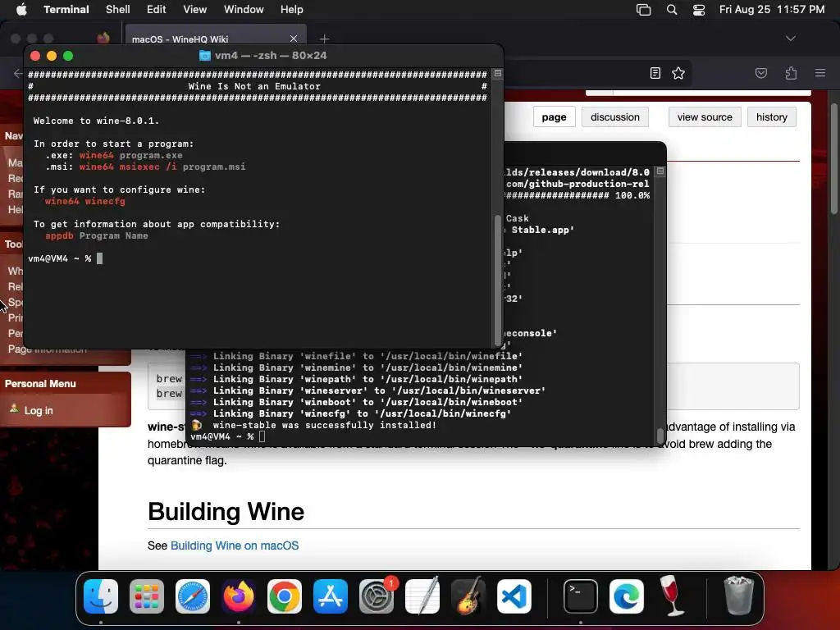
Task: Click the background Terminal window's scrollbar
Action: 660,435
